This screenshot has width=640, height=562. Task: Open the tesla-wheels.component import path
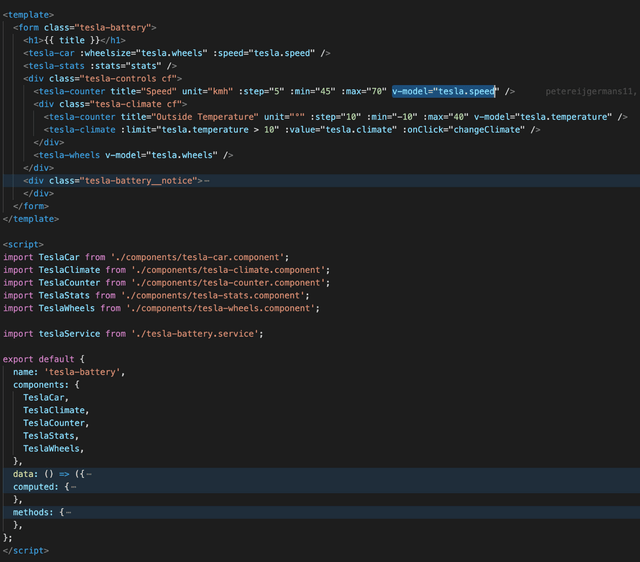click(220, 308)
